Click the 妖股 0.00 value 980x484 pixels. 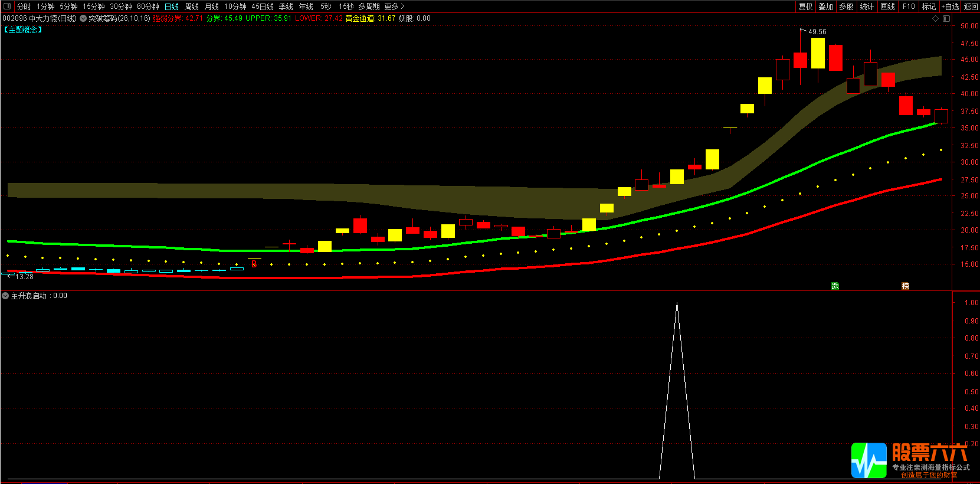tap(415, 18)
